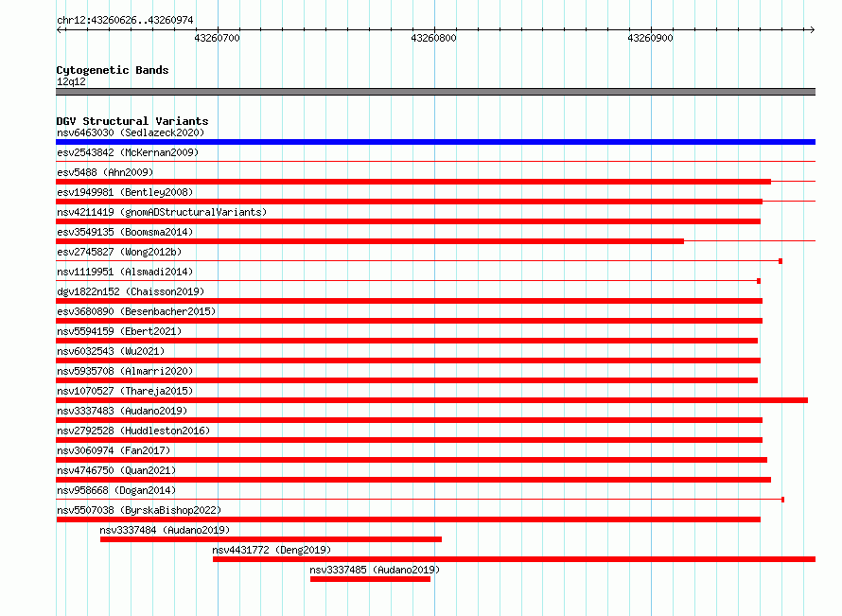The height and width of the screenshot is (616, 842).
Task: Click the 43260700 ruler position label
Action: 217,38
